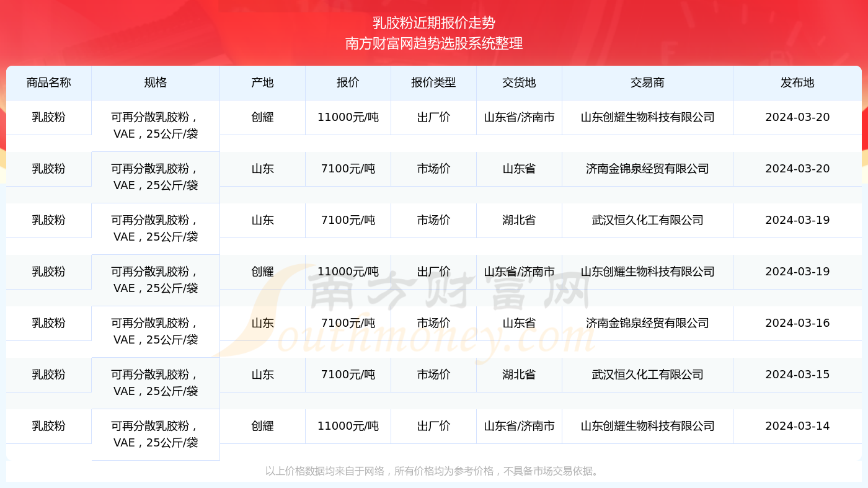Click the 报价 column header
This screenshot has width=868, height=488.
348,82
